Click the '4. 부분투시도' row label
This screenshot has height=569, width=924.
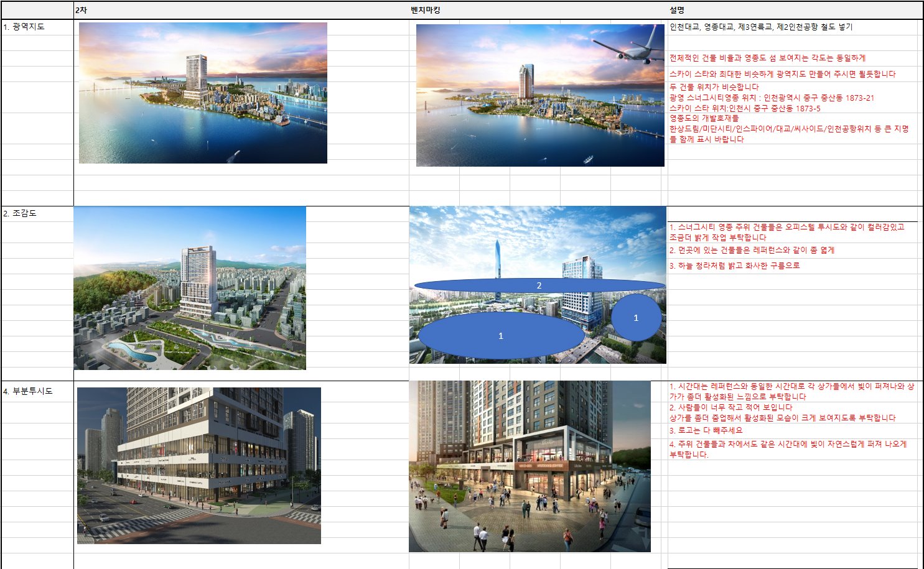(28, 391)
